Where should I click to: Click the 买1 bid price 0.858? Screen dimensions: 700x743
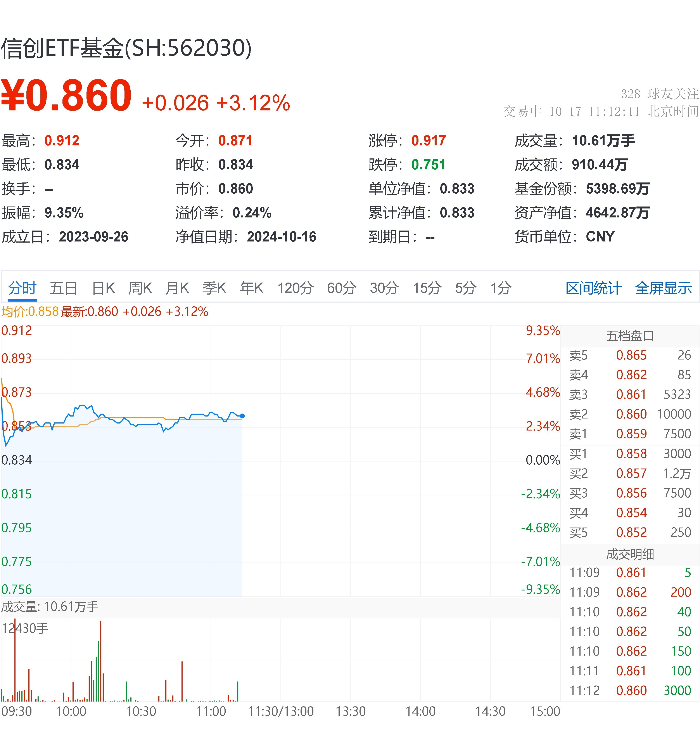(631, 454)
